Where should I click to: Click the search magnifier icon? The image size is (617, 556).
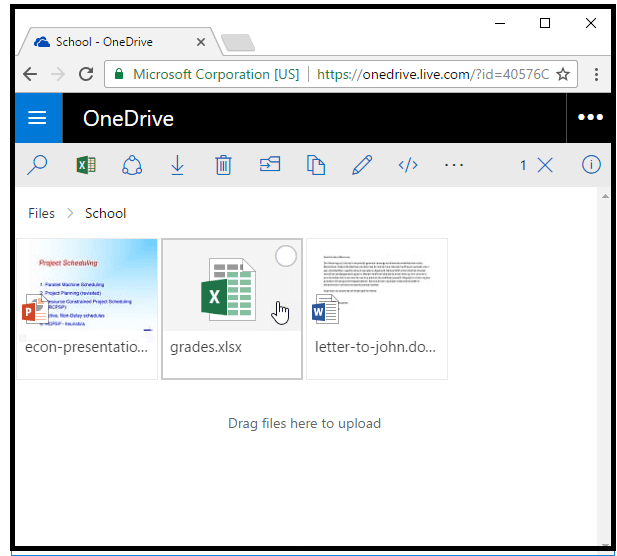[x=37, y=164]
